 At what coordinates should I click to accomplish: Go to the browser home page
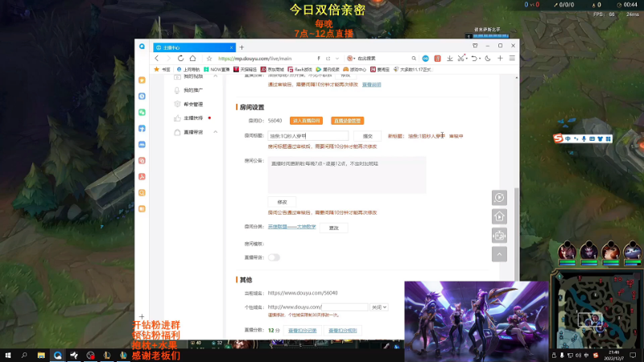(x=192, y=58)
